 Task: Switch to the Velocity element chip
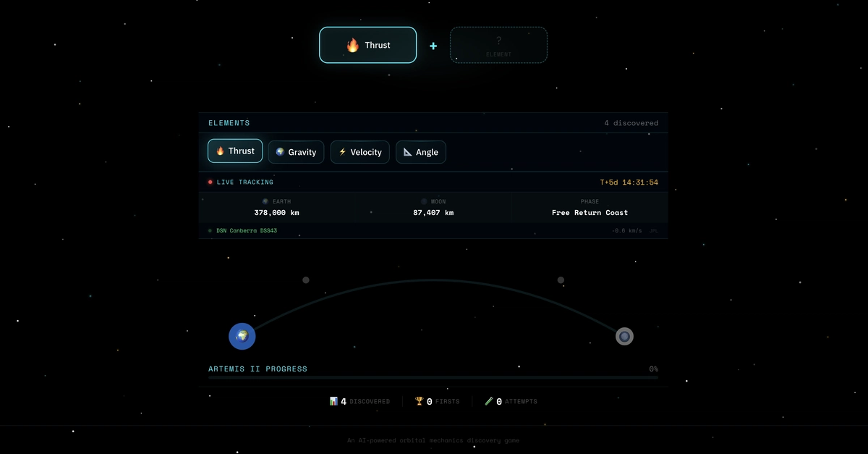point(359,152)
